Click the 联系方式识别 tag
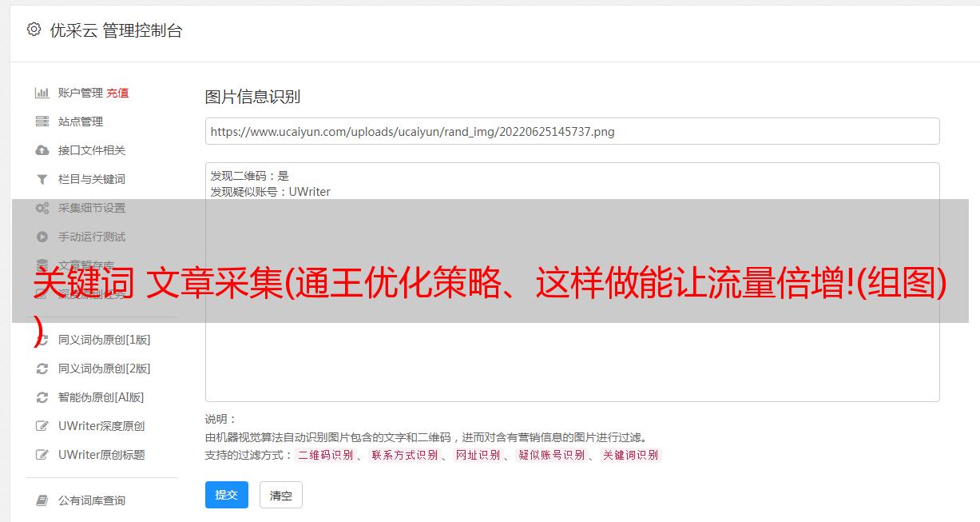The image size is (980, 522). pyautogui.click(x=404, y=455)
